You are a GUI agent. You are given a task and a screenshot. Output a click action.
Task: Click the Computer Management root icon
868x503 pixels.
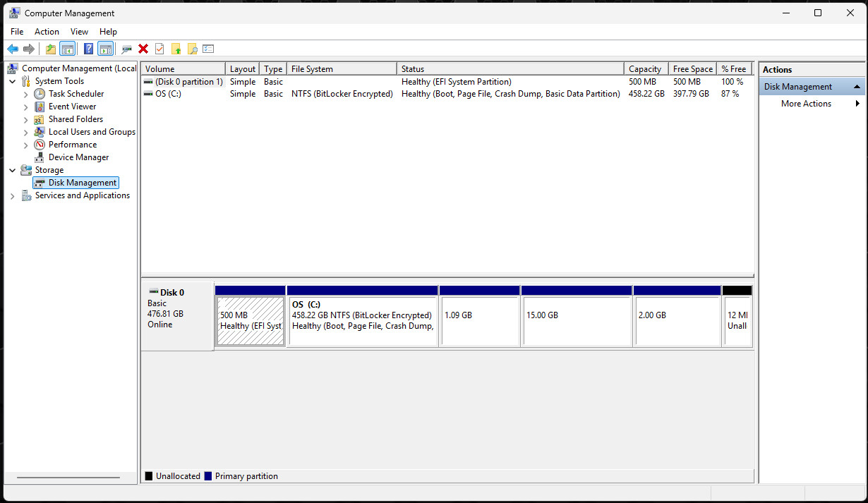[13, 68]
